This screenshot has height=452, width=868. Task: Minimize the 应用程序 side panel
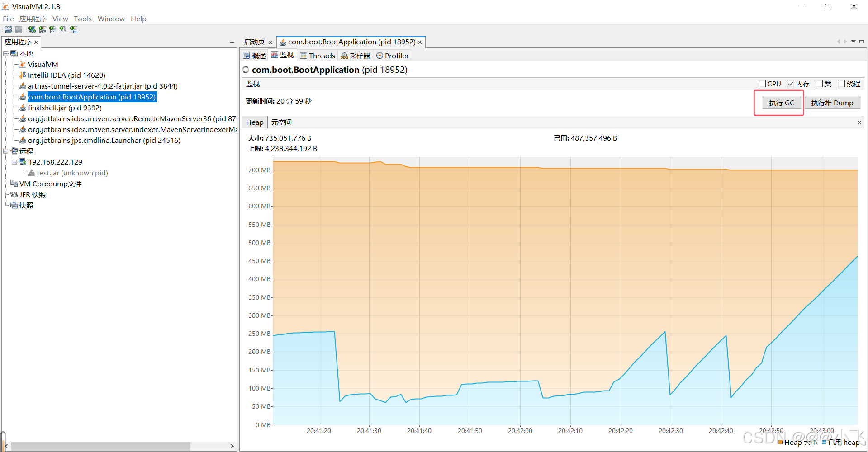232,42
